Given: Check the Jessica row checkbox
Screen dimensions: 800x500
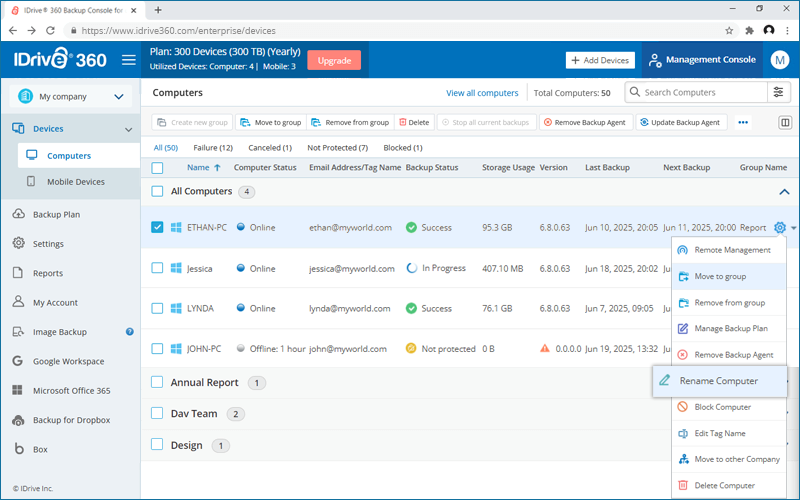Looking at the screenshot, I should pyautogui.click(x=157, y=268).
